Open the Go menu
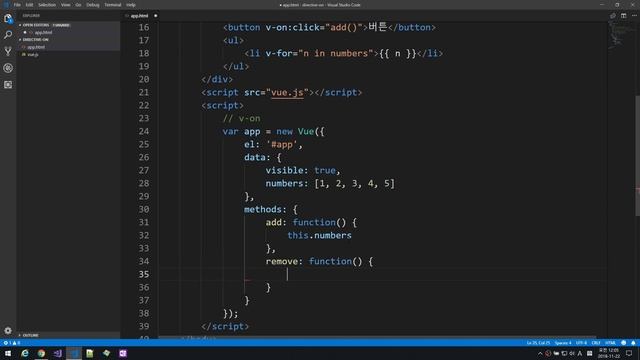640x360 pixels. click(x=78, y=5)
